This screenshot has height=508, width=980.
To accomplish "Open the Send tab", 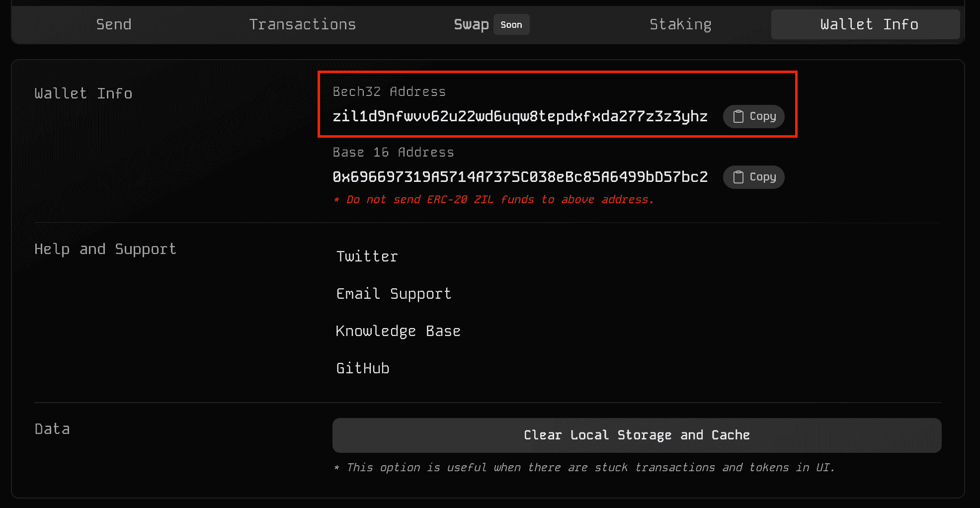I will (x=114, y=24).
